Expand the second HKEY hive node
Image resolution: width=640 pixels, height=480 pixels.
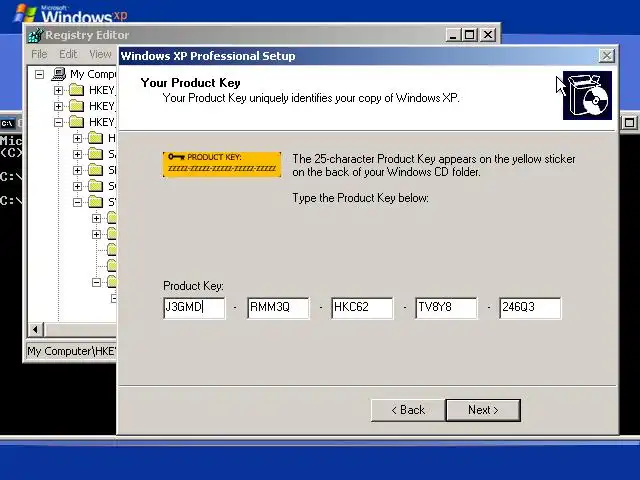(58, 106)
